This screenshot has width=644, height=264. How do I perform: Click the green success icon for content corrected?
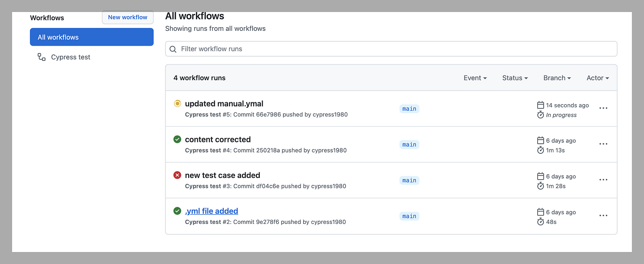pyautogui.click(x=177, y=139)
